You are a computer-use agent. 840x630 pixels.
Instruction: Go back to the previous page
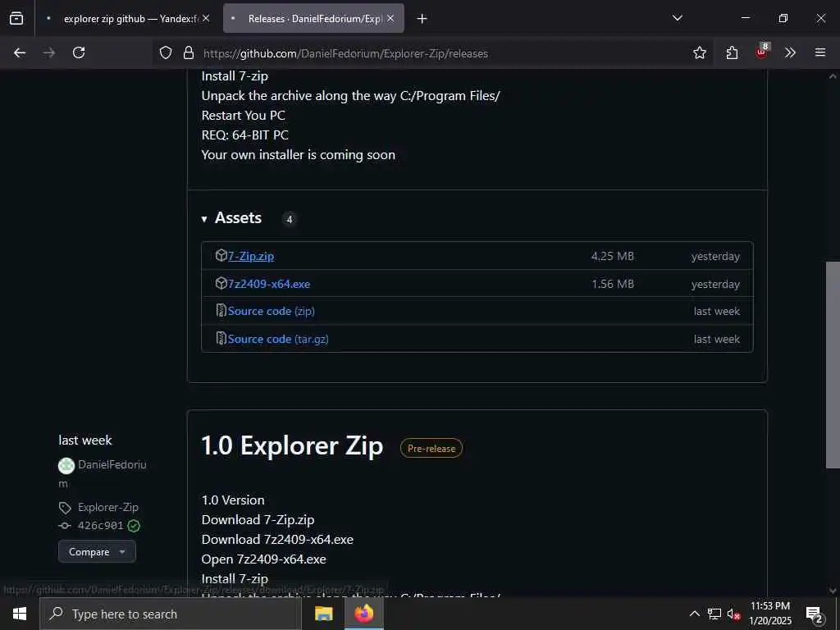20,53
